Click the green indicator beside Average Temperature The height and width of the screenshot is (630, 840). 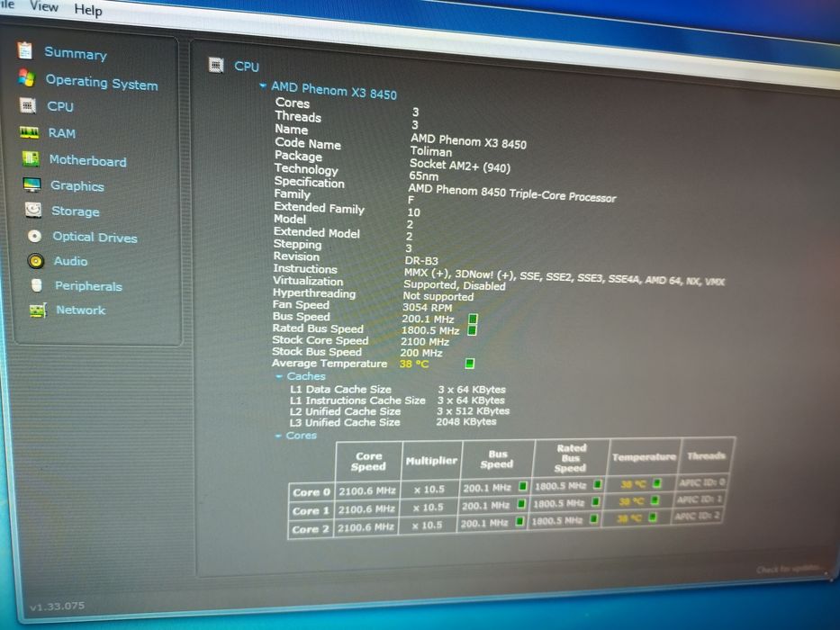(470, 364)
